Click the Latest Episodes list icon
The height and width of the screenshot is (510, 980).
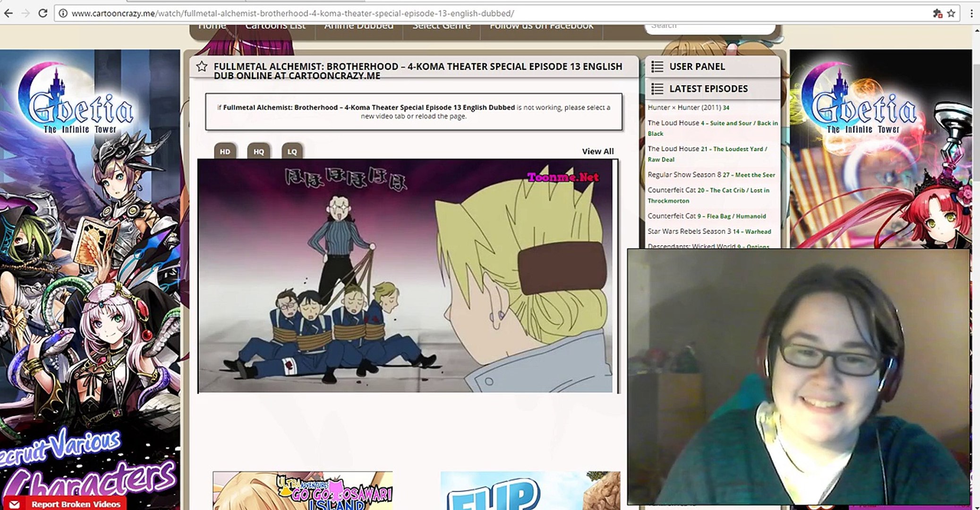[x=657, y=89]
